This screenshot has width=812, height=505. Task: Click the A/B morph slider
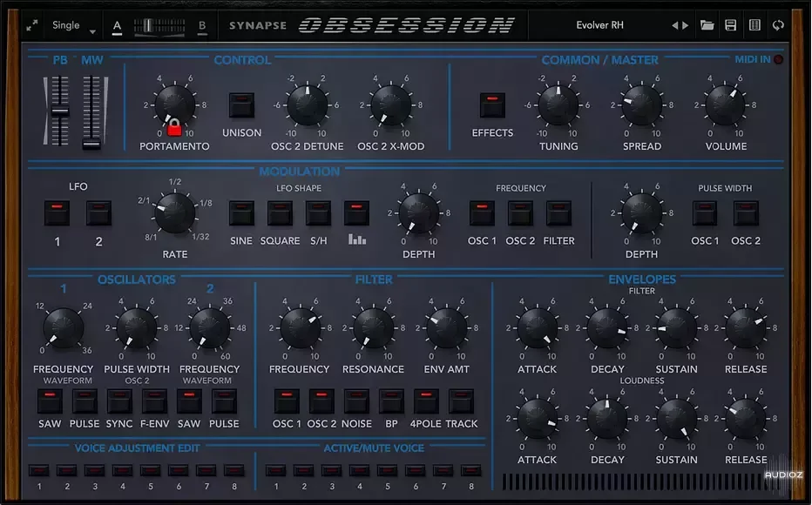159,26
